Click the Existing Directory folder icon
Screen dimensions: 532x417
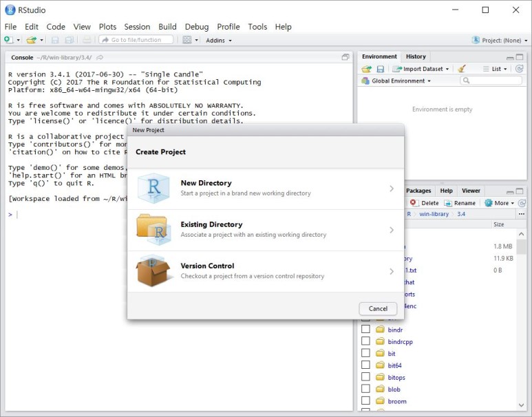point(153,229)
